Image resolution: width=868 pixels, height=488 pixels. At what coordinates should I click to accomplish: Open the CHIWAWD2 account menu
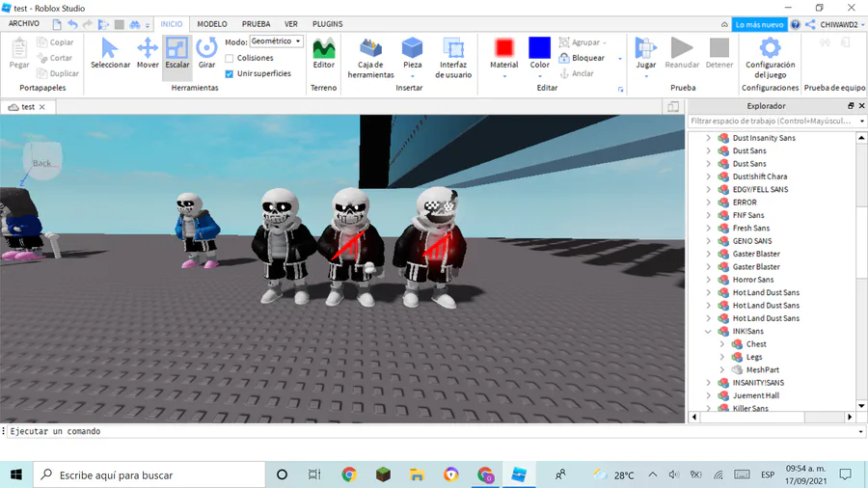click(x=841, y=24)
